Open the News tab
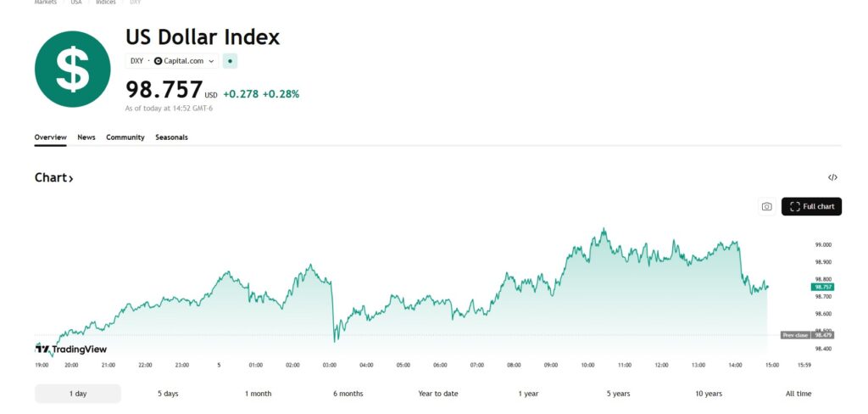The width and height of the screenshot is (868, 414). click(x=86, y=137)
